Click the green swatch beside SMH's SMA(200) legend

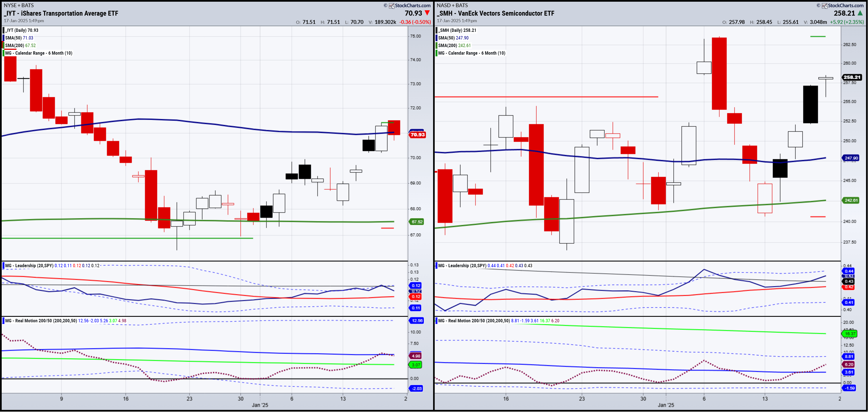pos(436,45)
